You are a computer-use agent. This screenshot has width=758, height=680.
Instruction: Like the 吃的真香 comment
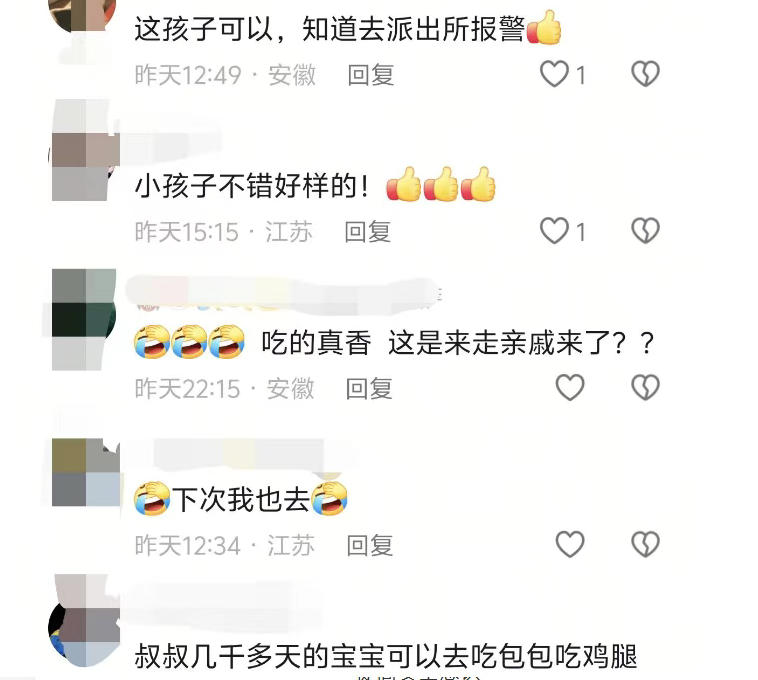point(570,387)
